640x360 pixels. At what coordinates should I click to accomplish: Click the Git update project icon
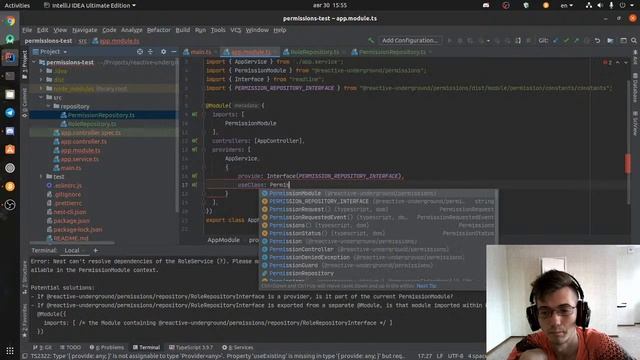[x=556, y=40]
